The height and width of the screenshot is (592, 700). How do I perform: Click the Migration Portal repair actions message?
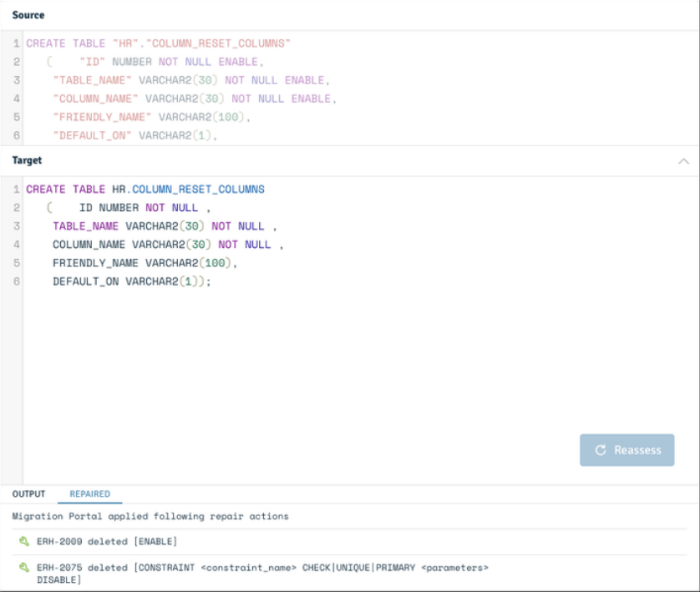coord(150,516)
